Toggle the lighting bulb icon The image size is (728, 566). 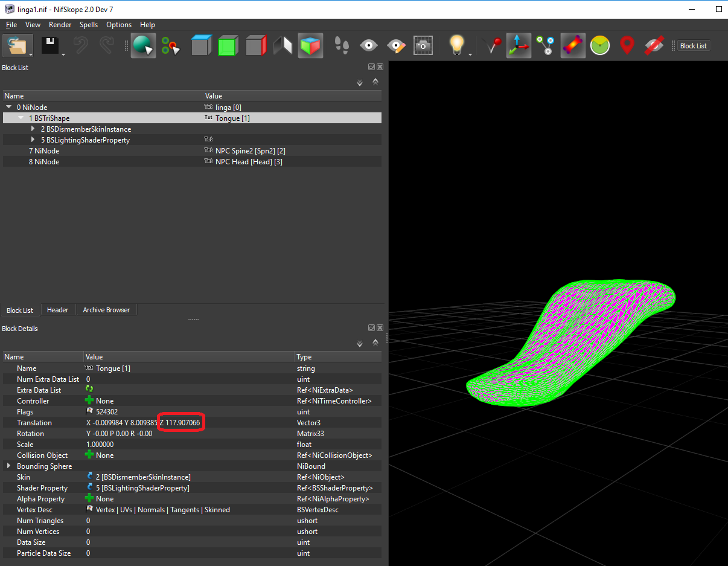point(458,46)
